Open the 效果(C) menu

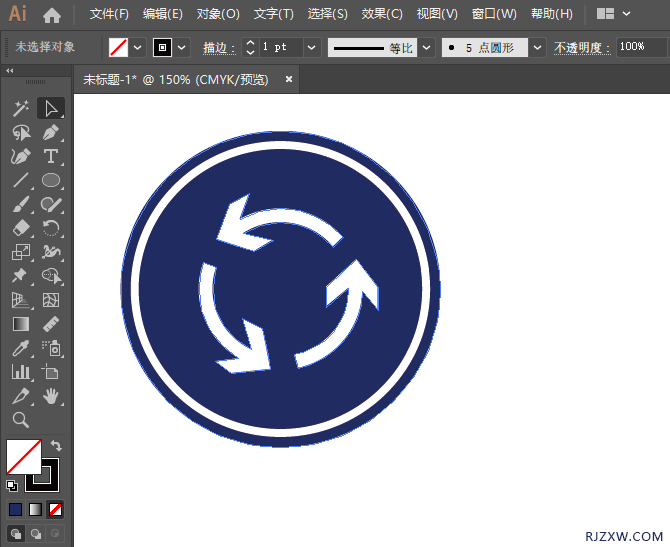pos(381,15)
